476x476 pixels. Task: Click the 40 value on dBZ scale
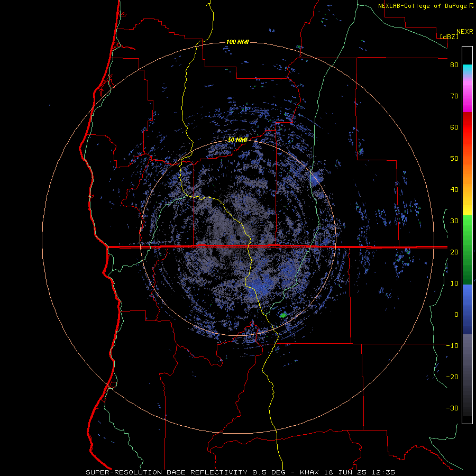pos(454,190)
